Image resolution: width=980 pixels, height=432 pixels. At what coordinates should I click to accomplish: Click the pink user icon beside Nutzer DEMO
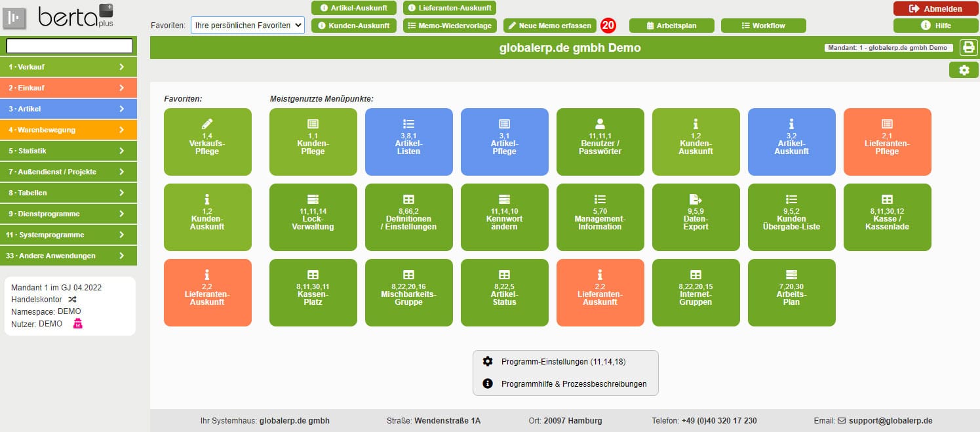[x=77, y=324]
